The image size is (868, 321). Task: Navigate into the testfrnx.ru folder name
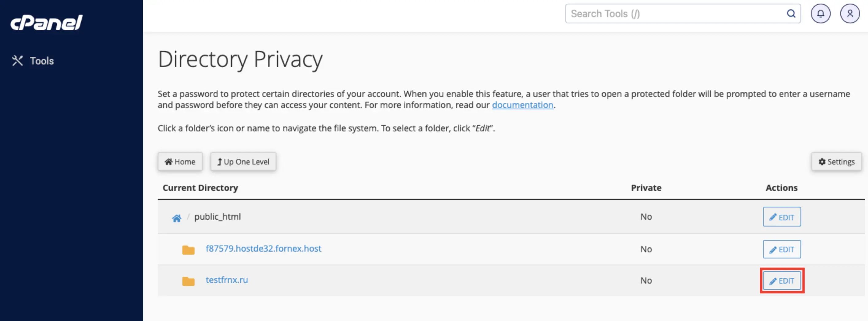[x=227, y=280]
